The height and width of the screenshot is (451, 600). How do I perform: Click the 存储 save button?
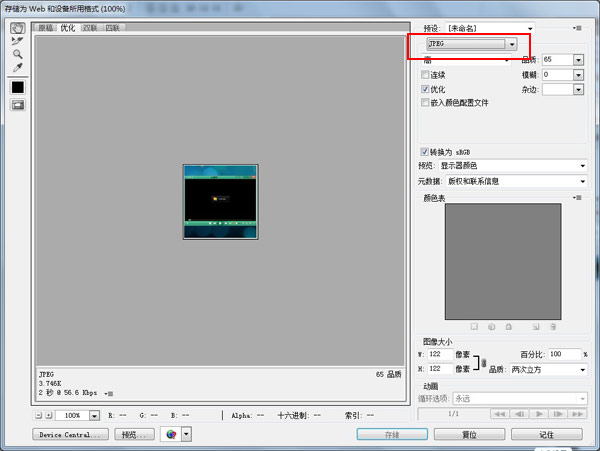coord(392,434)
